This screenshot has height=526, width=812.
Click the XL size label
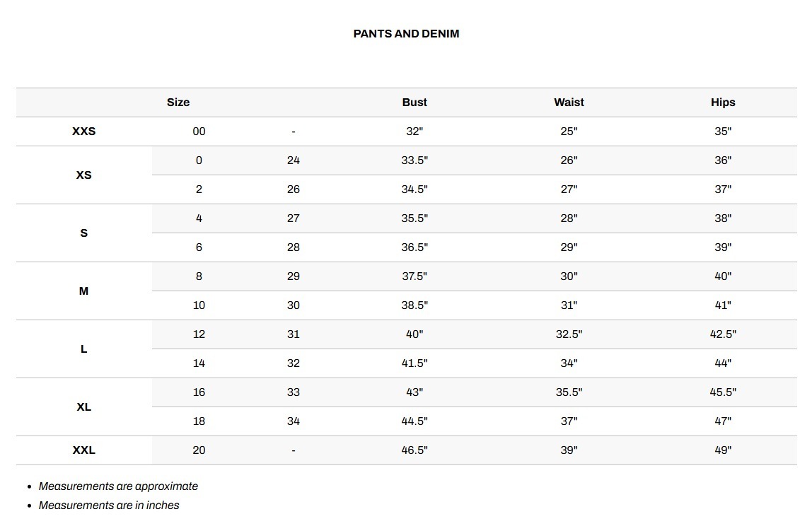tap(84, 407)
